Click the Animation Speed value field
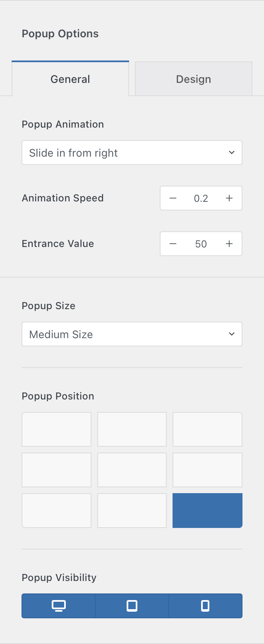The height and width of the screenshot is (644, 264). click(201, 198)
